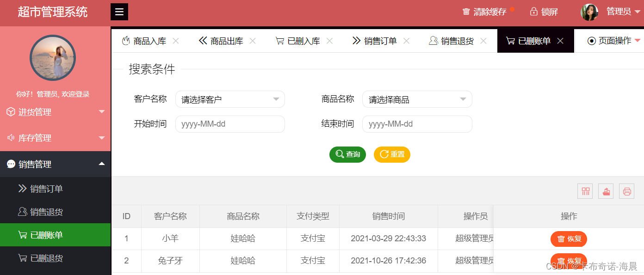The image size is (644, 275).
Task: Switch to the 商品入库 tab
Action: (x=150, y=41)
